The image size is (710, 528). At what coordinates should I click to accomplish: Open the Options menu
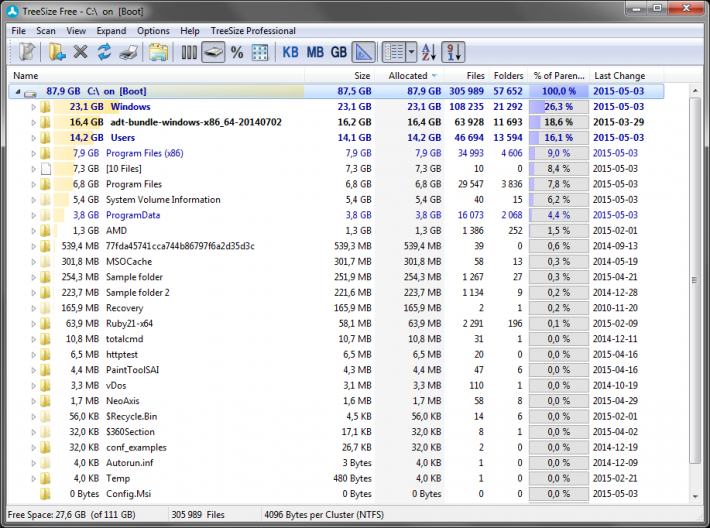click(153, 31)
